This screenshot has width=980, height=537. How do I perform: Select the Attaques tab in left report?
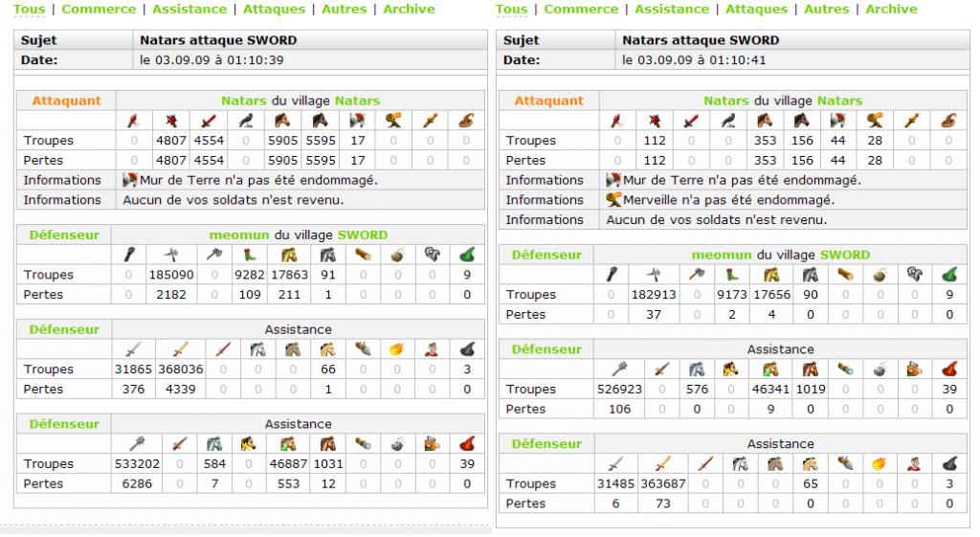tap(274, 10)
